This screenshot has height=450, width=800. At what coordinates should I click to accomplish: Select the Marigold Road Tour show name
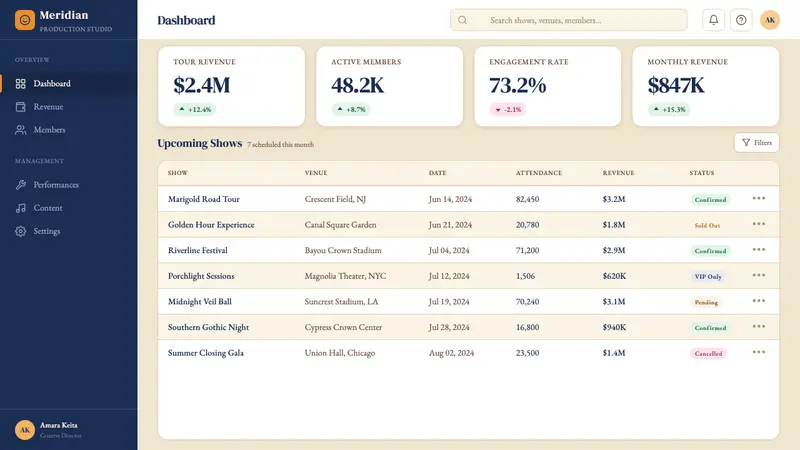tap(204, 199)
